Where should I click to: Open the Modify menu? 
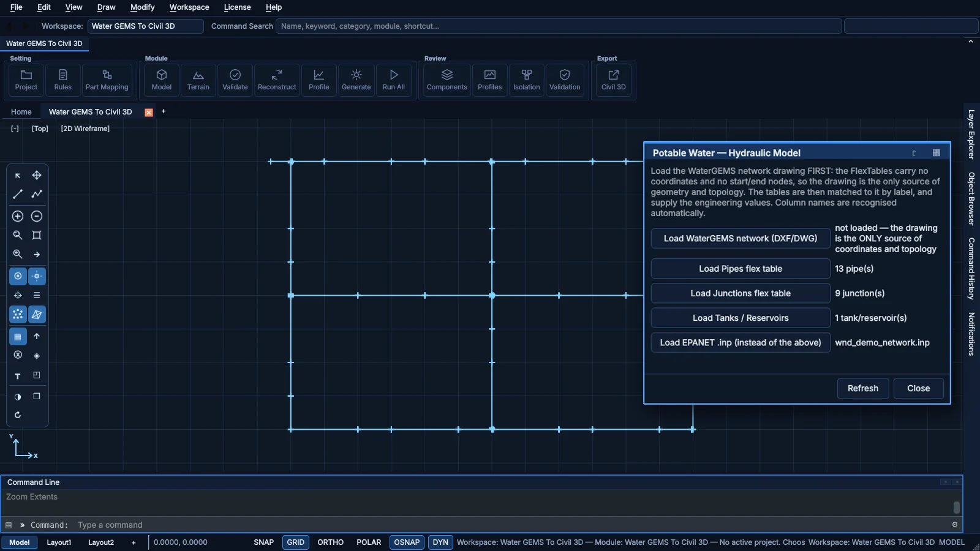pyautogui.click(x=142, y=7)
